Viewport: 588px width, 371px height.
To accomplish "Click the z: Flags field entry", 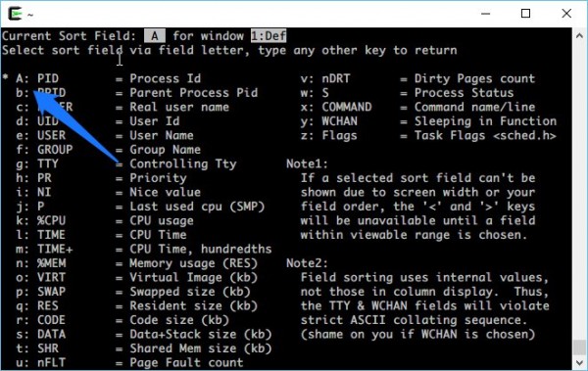I will pos(329,136).
